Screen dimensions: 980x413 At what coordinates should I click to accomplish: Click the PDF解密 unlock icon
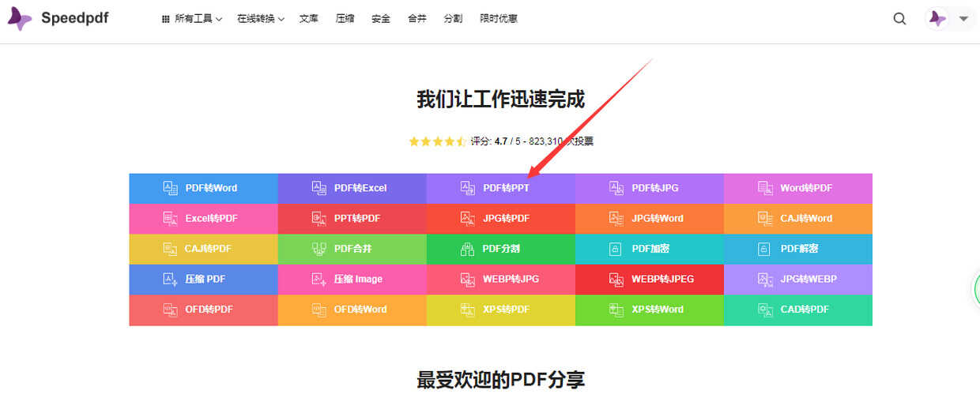[764, 249]
